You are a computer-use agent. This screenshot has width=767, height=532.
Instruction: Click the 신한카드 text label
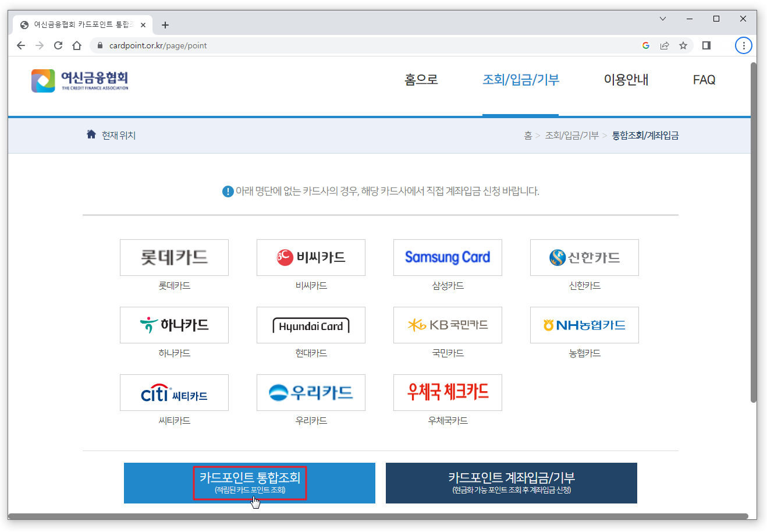[584, 286]
